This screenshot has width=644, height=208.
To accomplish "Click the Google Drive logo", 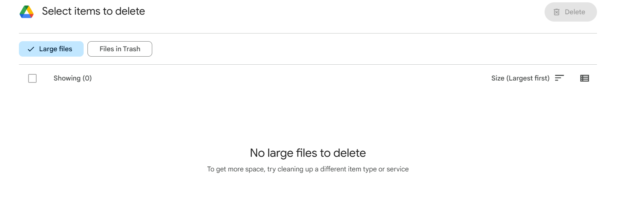I will pyautogui.click(x=27, y=12).
